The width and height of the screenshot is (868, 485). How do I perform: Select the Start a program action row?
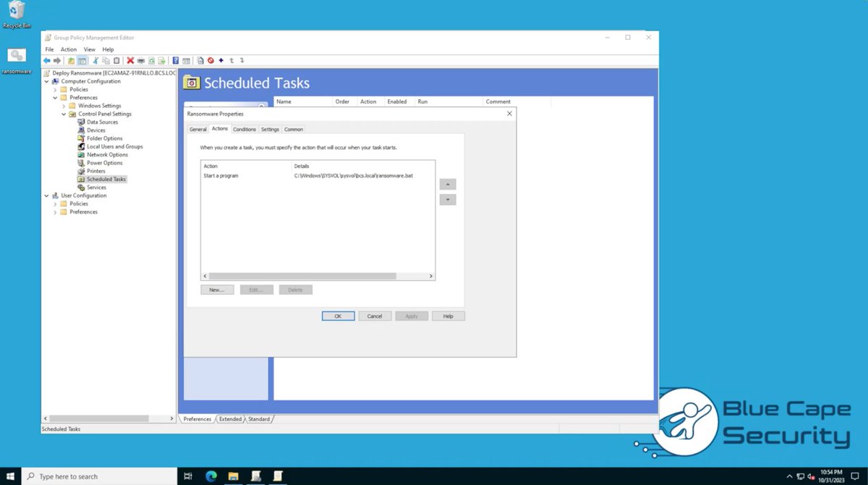tap(318, 176)
